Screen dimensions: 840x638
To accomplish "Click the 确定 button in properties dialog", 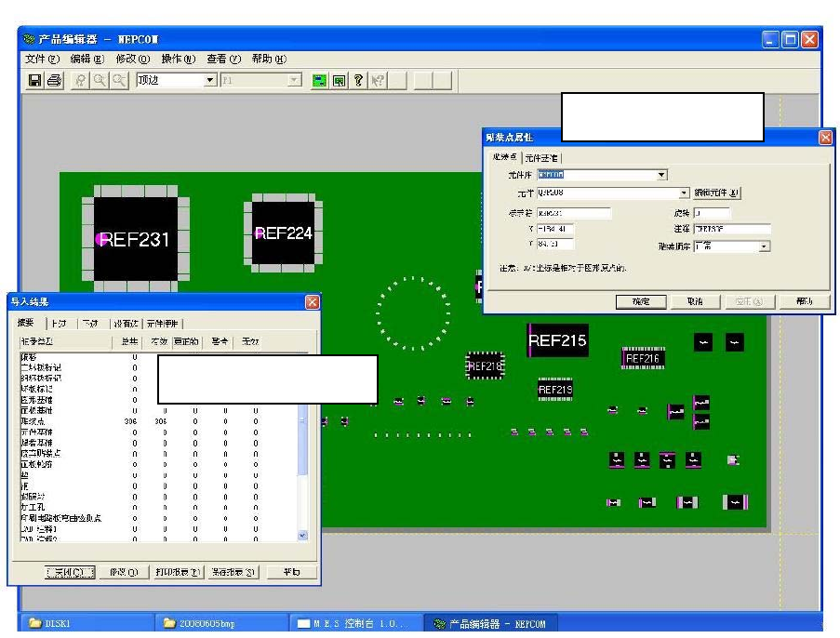I will coord(641,301).
